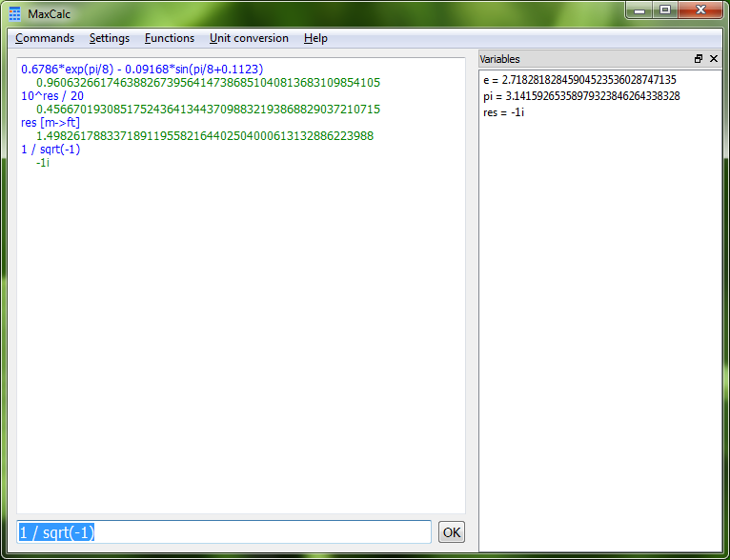The height and width of the screenshot is (560, 730).
Task: Click the OK button to evaluate
Action: pyautogui.click(x=452, y=532)
